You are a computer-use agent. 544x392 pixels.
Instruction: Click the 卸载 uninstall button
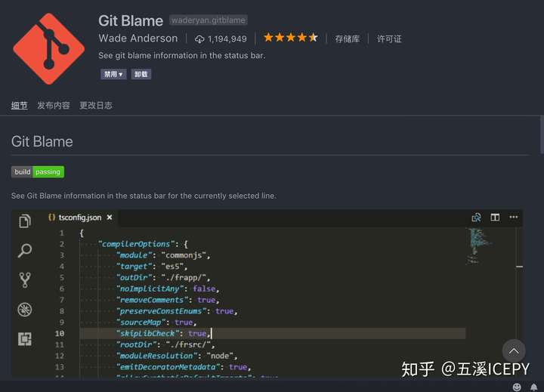141,74
